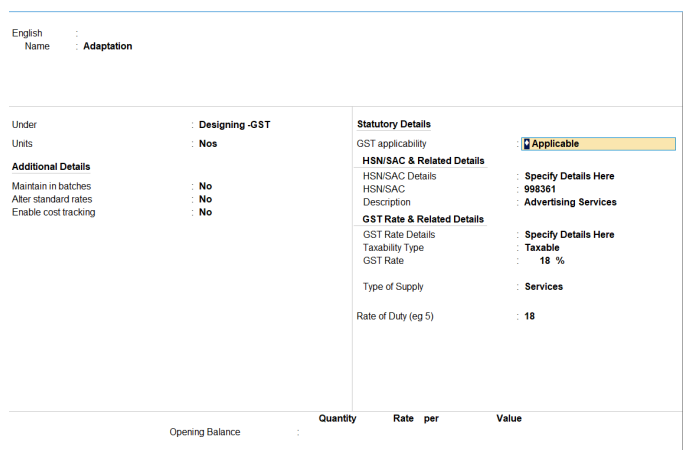The height and width of the screenshot is (456, 698).
Task: Click the Statutory Details heading
Action: tap(394, 124)
